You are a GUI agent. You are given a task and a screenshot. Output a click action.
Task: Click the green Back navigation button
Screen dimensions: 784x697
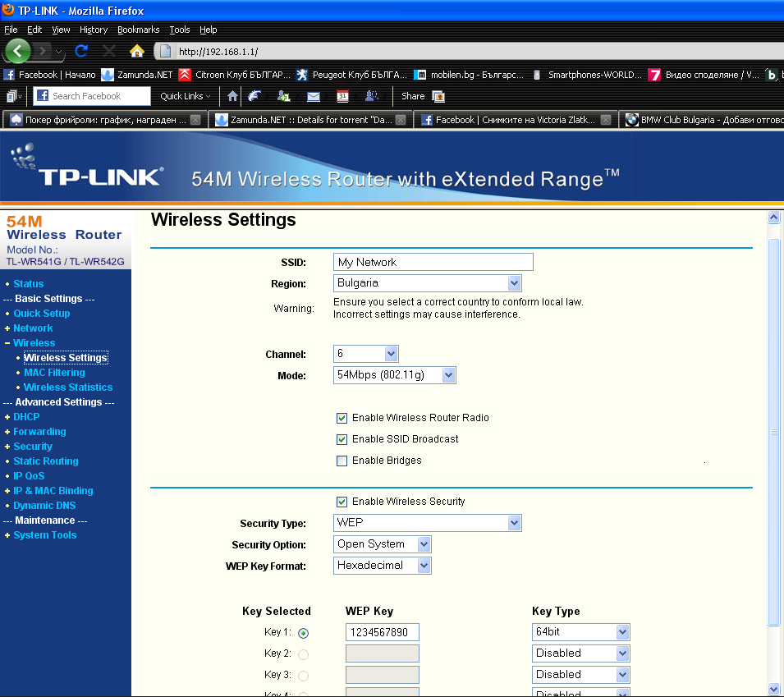point(18,51)
